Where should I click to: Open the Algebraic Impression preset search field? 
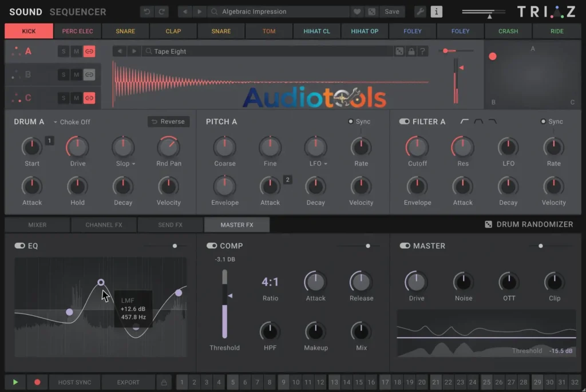pos(279,11)
